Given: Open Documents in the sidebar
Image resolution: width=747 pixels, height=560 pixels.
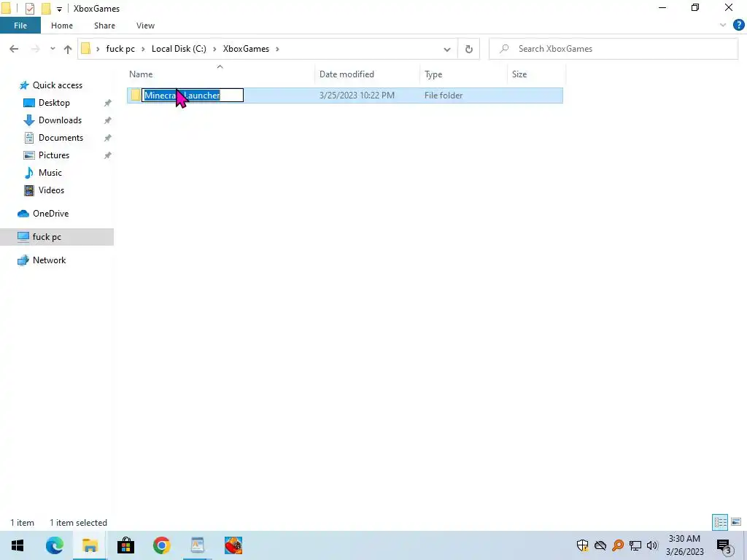Looking at the screenshot, I should click(61, 138).
